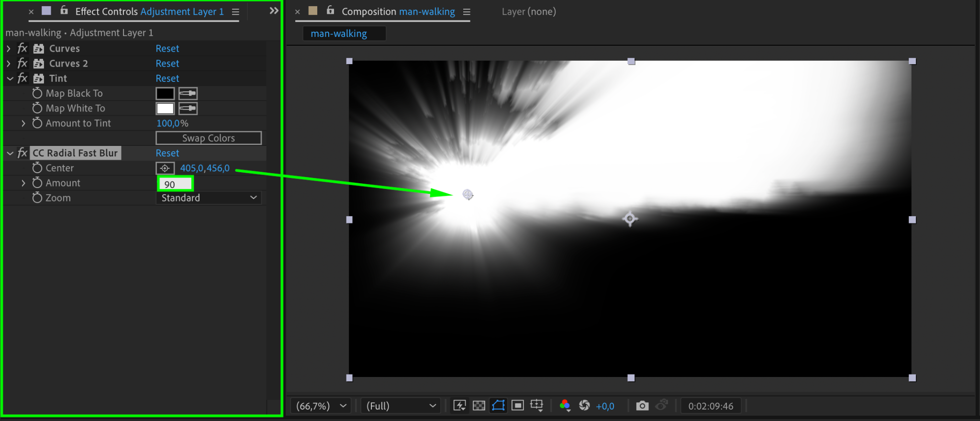Click the Center property stopwatch
Viewport: 980px width, 421px height.
37,168
